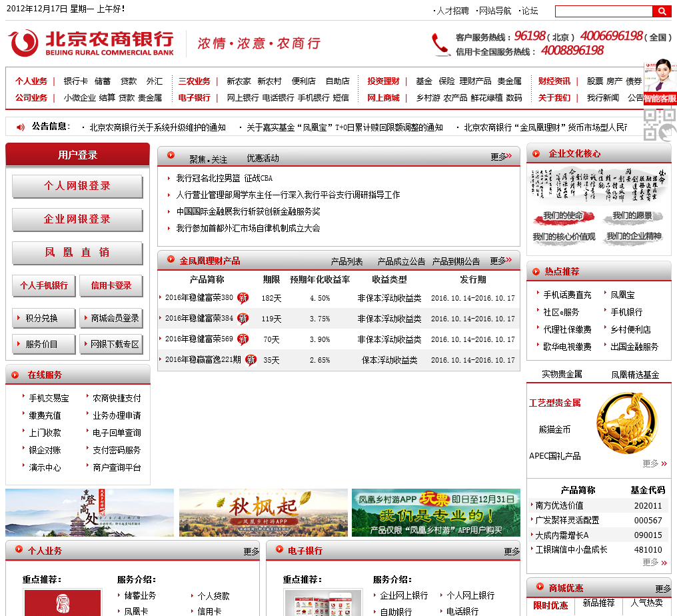Screen dimensions: 677x616
Task: Open the Beijing Rural Commercial Bank logo
Action: click(x=91, y=43)
